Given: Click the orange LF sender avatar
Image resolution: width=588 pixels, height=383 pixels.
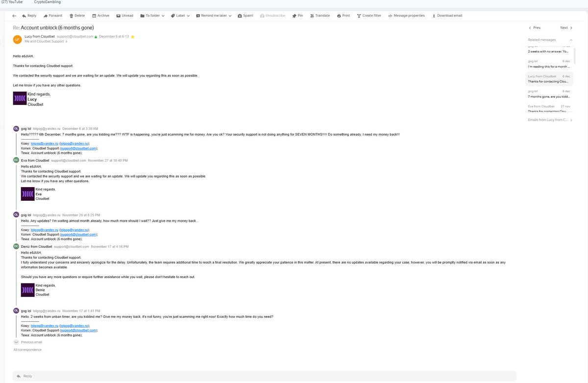Looking at the screenshot, I should pyautogui.click(x=18, y=39).
